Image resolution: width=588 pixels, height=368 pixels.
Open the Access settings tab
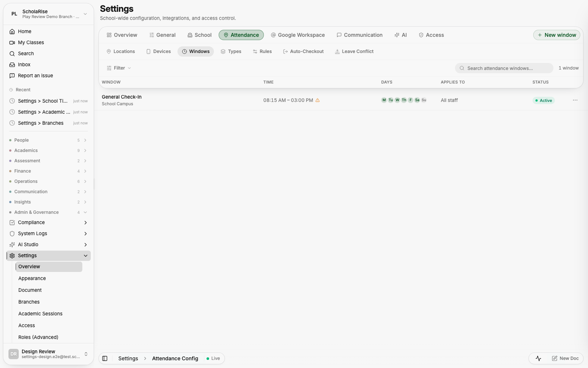point(431,35)
